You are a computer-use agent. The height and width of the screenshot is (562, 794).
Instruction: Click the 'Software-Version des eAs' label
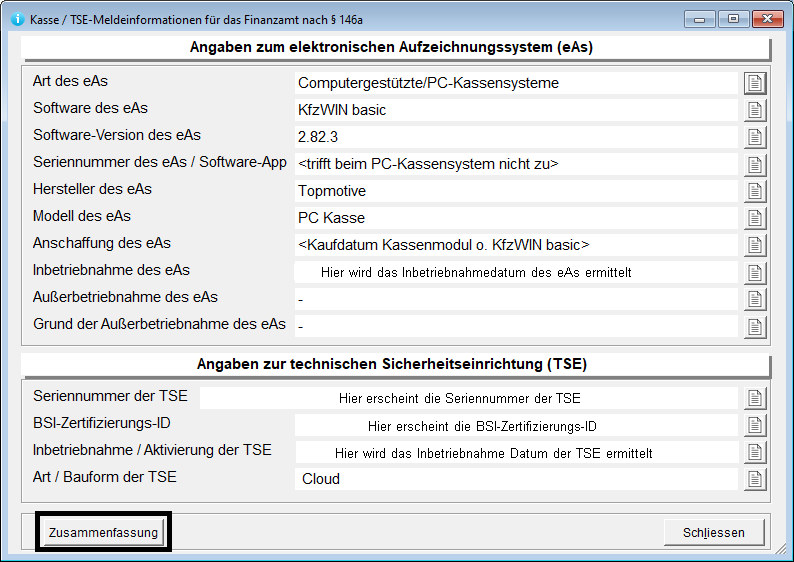(x=117, y=135)
